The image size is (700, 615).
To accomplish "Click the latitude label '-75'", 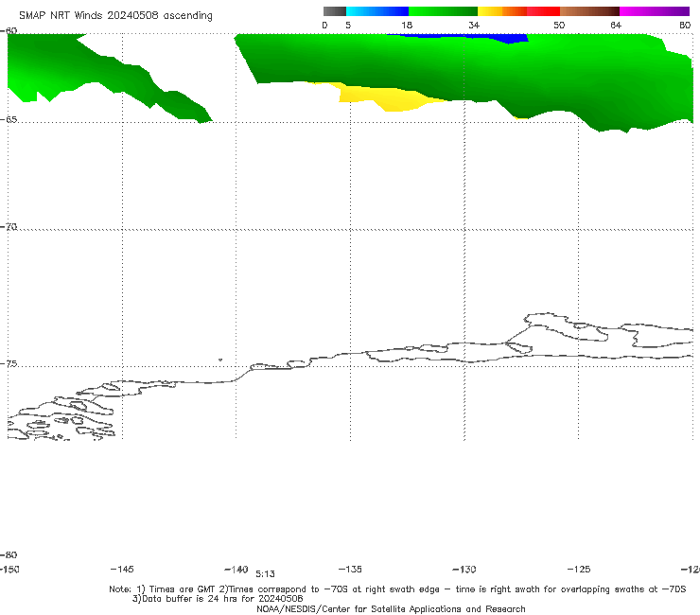I will 9,364.
